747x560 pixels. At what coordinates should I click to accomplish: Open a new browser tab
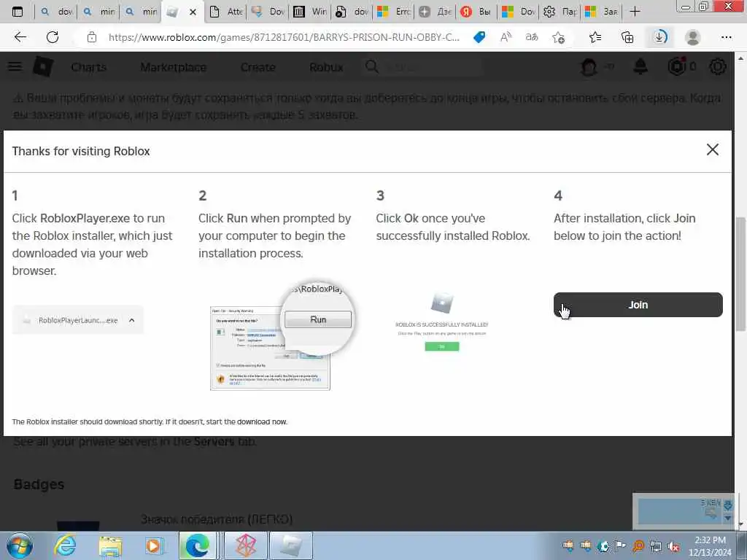tap(635, 12)
